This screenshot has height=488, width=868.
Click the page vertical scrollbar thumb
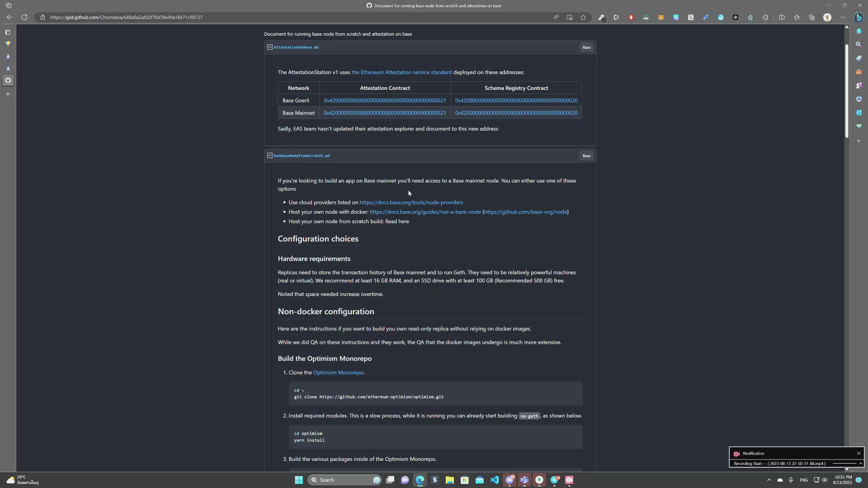[847, 90]
